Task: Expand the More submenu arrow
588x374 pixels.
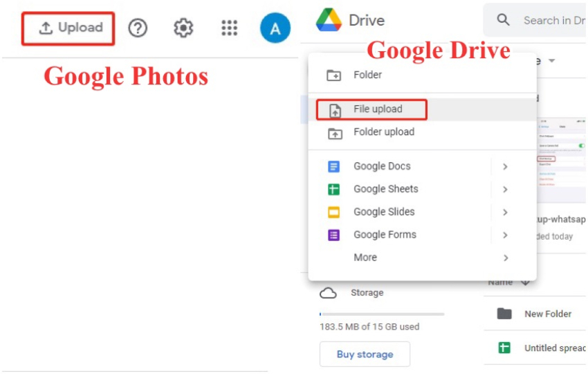Action: tap(506, 258)
